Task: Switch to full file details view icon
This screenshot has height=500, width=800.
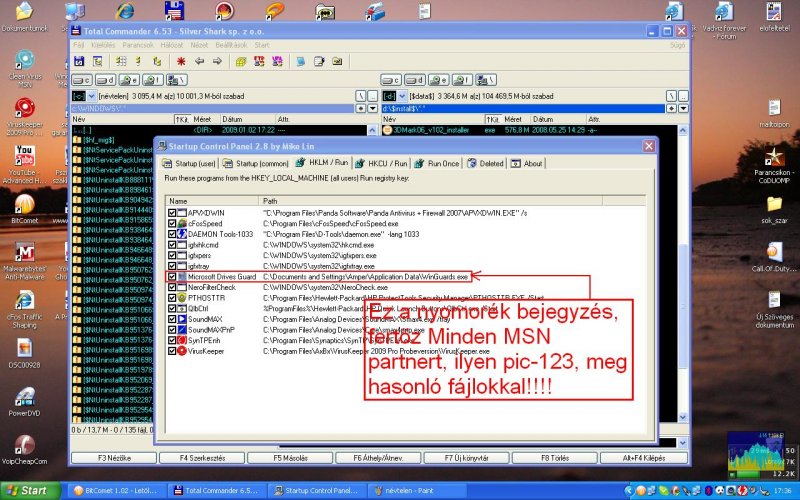Action: [x=121, y=62]
